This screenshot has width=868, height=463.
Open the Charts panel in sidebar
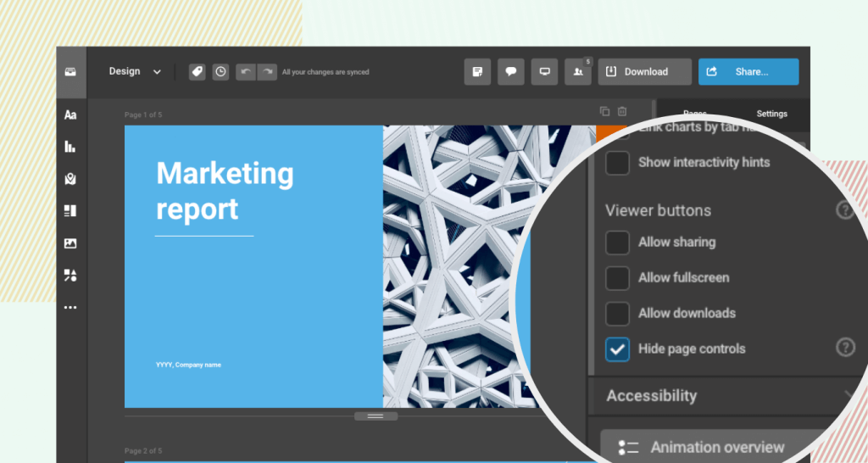(70, 147)
